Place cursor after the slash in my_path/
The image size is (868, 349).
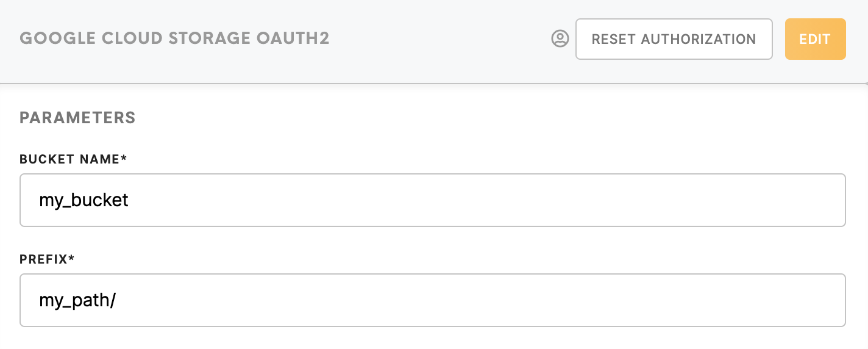[x=116, y=301]
